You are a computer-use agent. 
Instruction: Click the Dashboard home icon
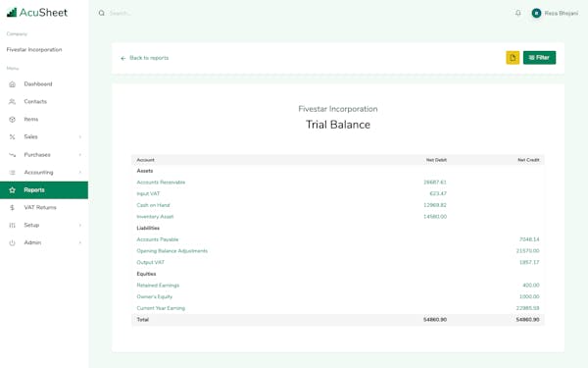(12, 84)
